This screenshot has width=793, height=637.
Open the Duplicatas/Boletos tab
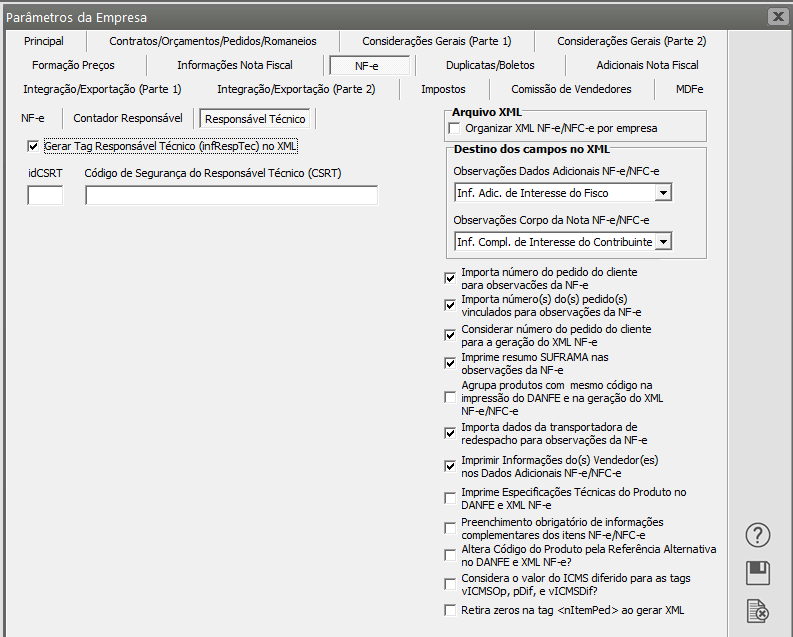pos(490,65)
